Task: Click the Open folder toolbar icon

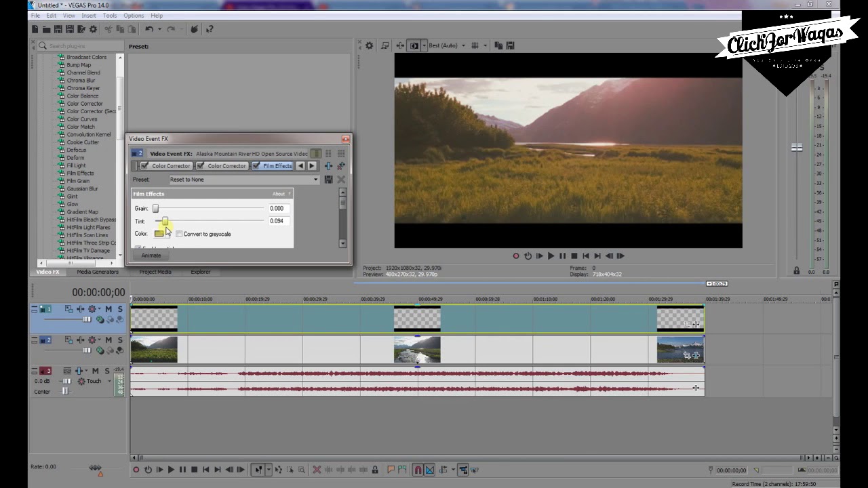Action: [46, 29]
